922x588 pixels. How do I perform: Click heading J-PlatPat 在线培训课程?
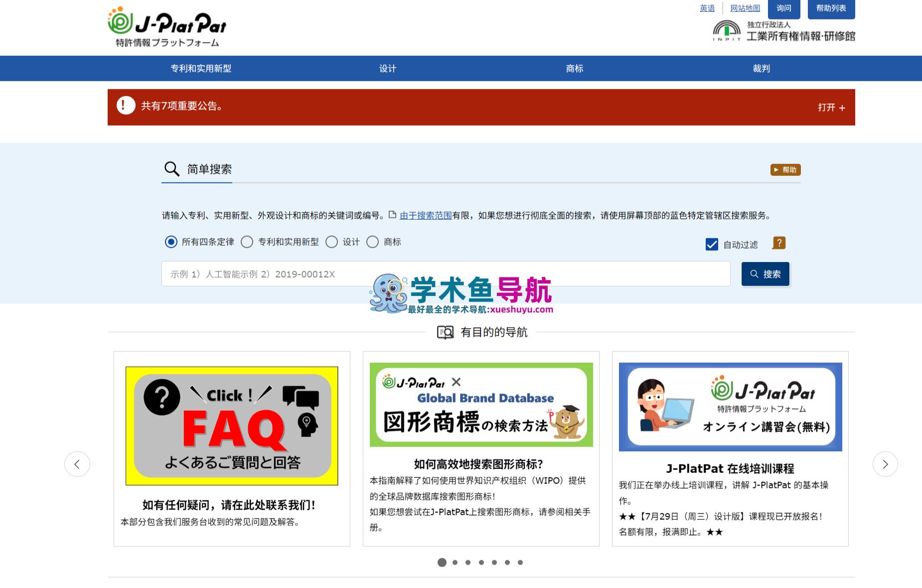tap(730, 468)
